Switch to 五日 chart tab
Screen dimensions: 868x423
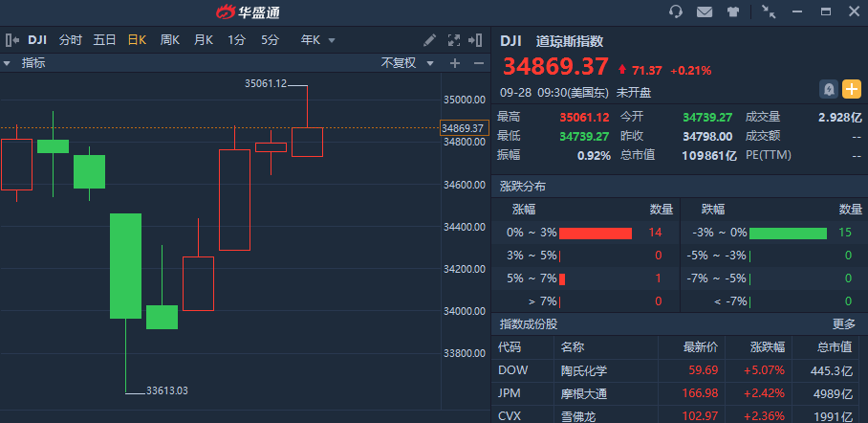pyautogui.click(x=104, y=40)
